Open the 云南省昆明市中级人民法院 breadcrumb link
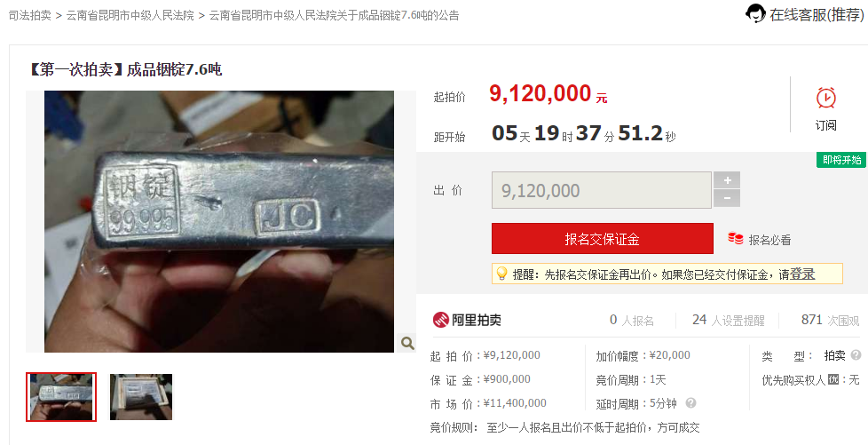Screen dimensions: 868x445 [130, 15]
